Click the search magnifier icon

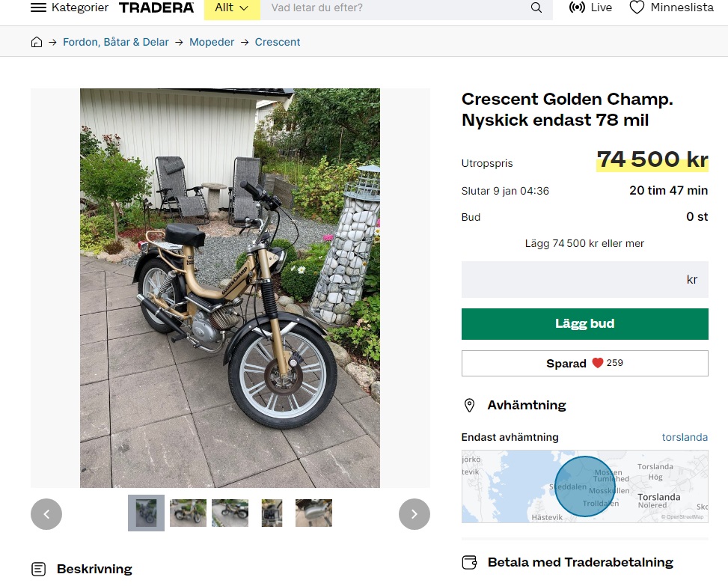(536, 7)
